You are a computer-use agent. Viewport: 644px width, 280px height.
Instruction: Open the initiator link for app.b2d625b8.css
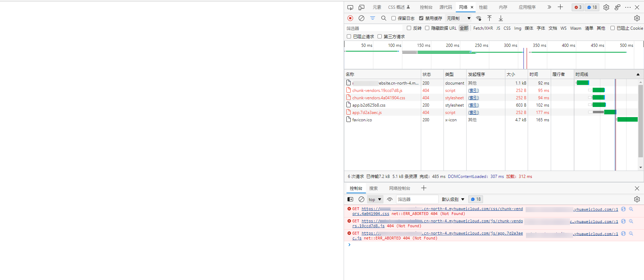pos(474,105)
